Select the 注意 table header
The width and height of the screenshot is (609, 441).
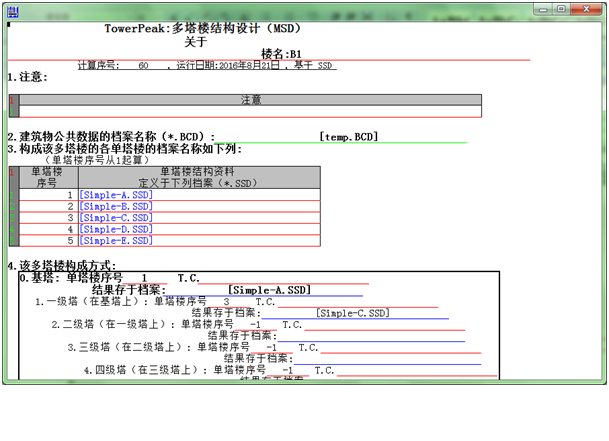coord(251,100)
